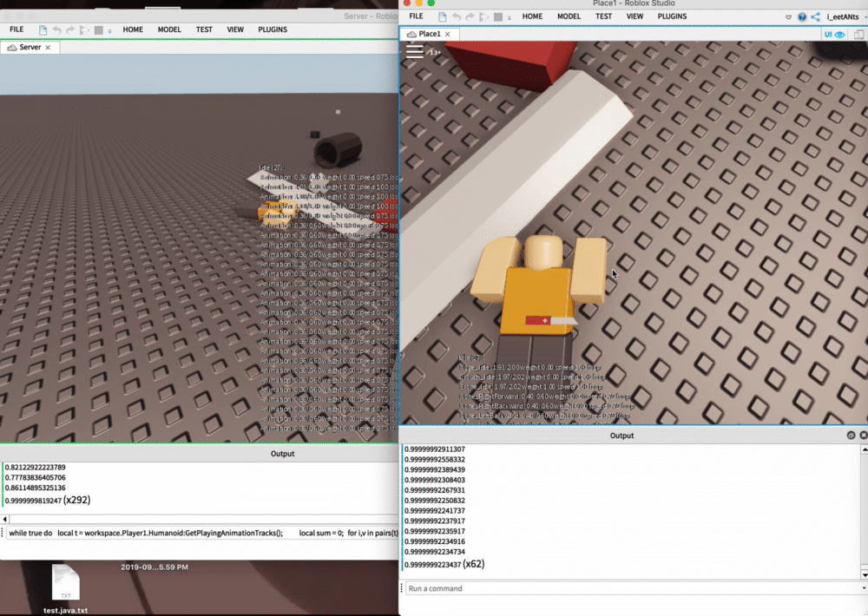The height and width of the screenshot is (616, 868).
Task: Click the play icon in Server toolbar
Action: [84, 29]
